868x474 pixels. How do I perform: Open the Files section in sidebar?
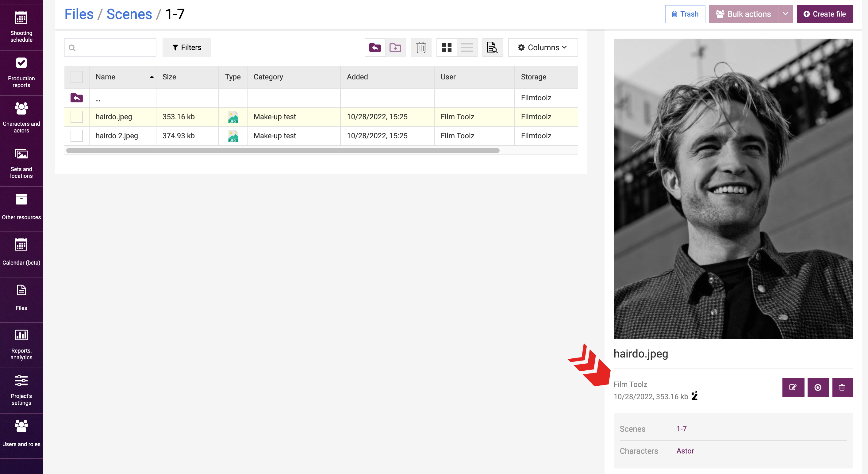pyautogui.click(x=21, y=300)
